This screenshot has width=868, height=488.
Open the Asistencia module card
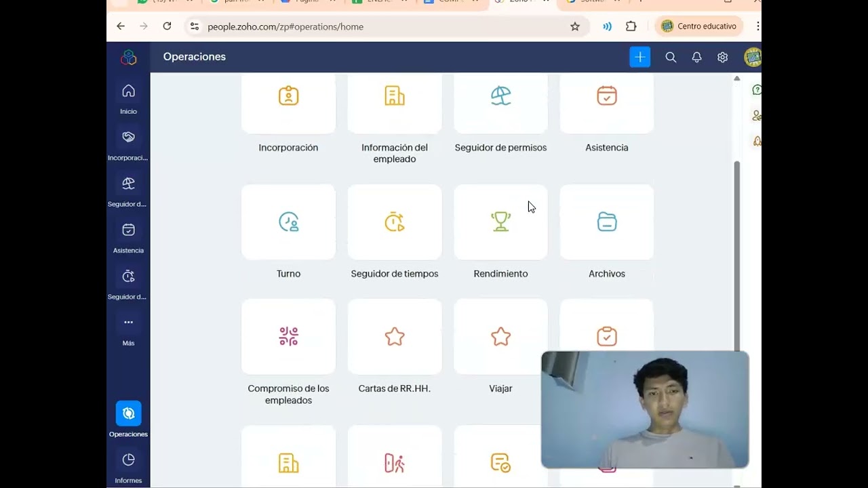click(607, 104)
